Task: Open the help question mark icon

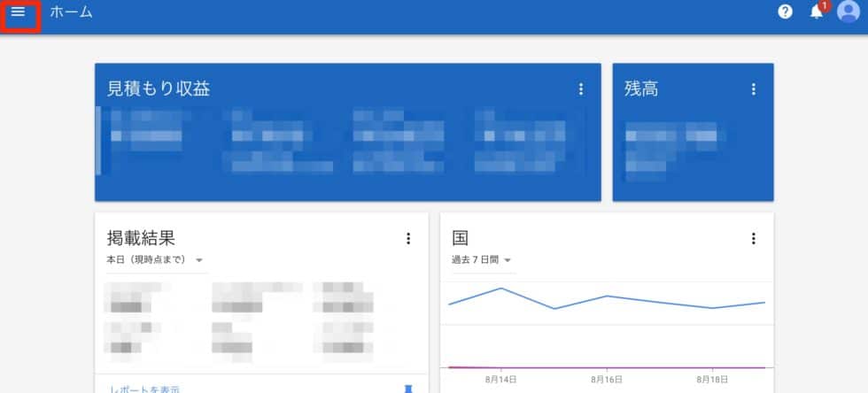Action: click(785, 12)
